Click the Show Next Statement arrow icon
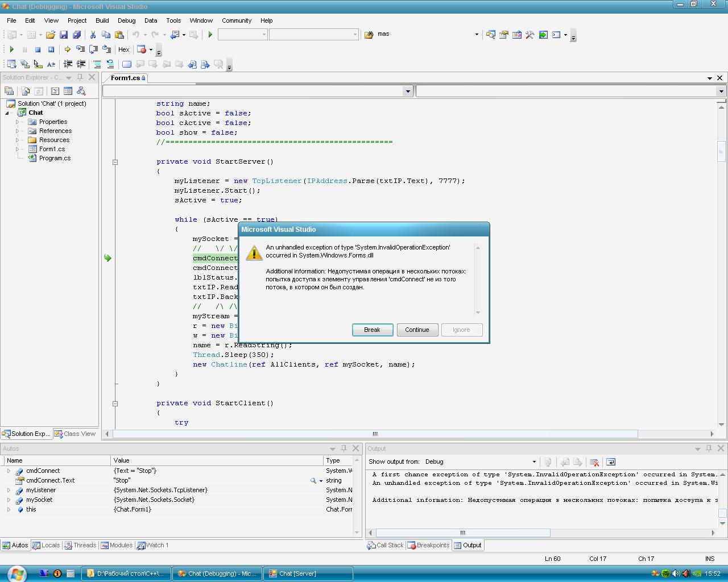728x582 pixels. tap(67, 49)
